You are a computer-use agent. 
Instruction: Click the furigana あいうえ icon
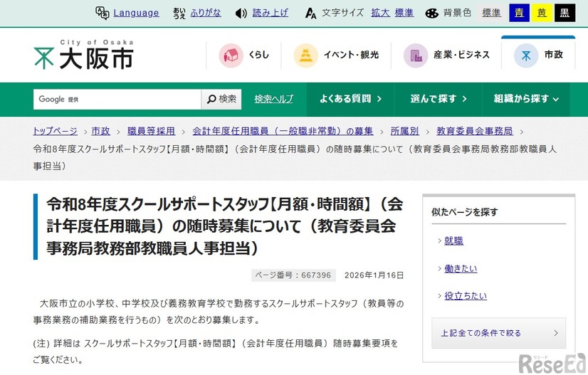pyautogui.click(x=179, y=13)
